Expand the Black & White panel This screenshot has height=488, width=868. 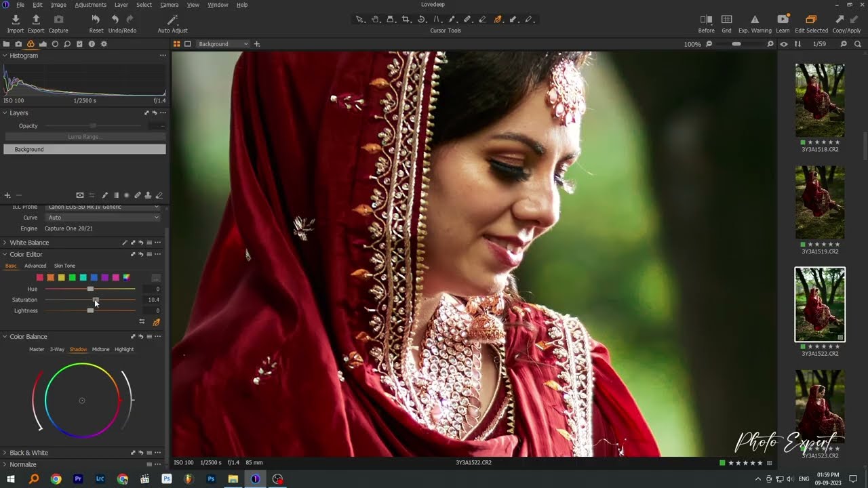point(5,453)
